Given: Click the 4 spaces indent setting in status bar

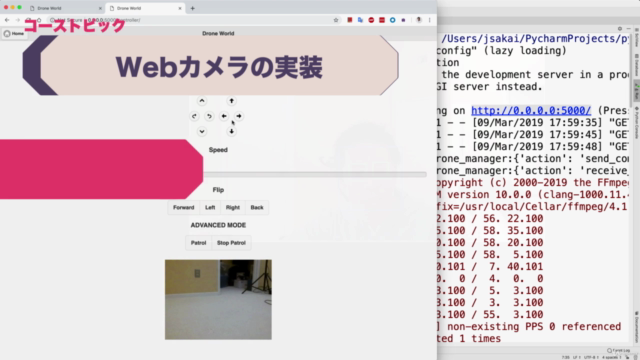Looking at the screenshot, I should pyautogui.click(x=611, y=358).
